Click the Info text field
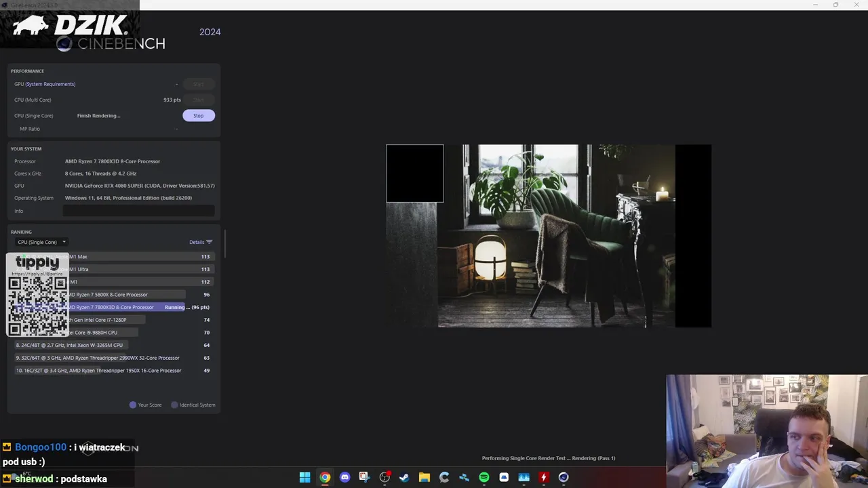The image size is (868, 488). click(x=138, y=211)
